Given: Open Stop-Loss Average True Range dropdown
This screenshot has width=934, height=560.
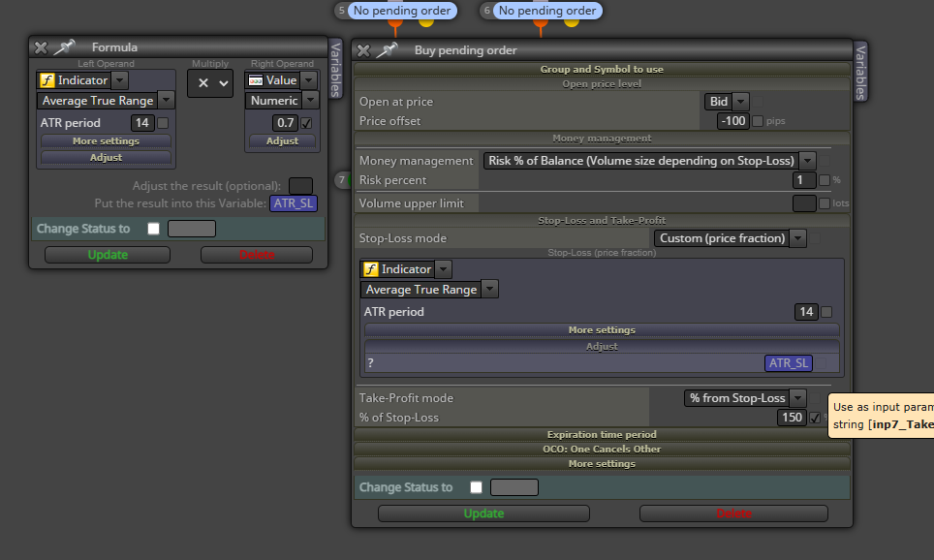Looking at the screenshot, I should click(489, 290).
